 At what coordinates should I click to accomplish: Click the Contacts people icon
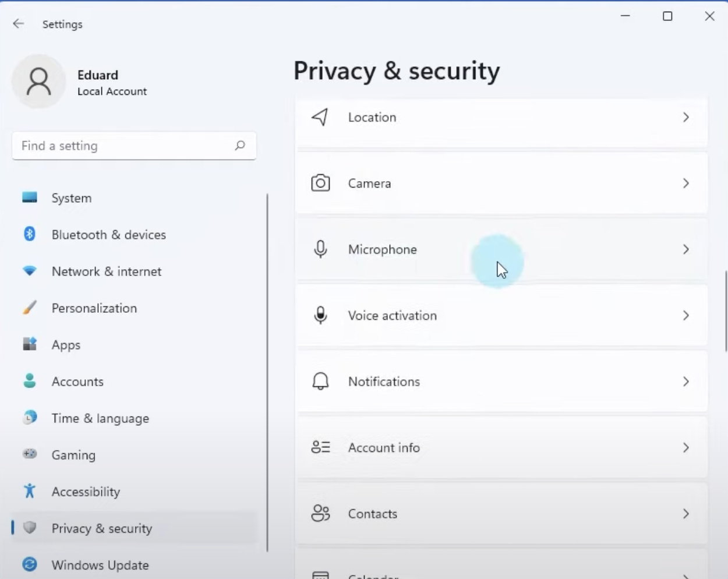click(320, 513)
